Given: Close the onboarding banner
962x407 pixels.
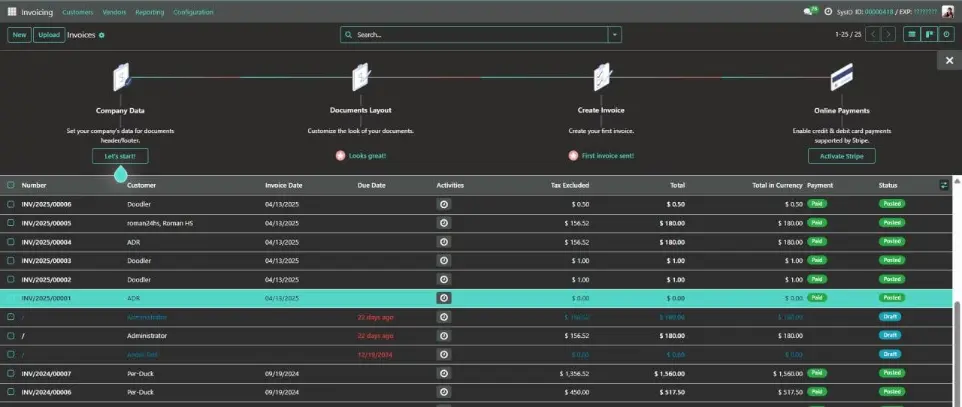Looking at the screenshot, I should click(x=949, y=61).
